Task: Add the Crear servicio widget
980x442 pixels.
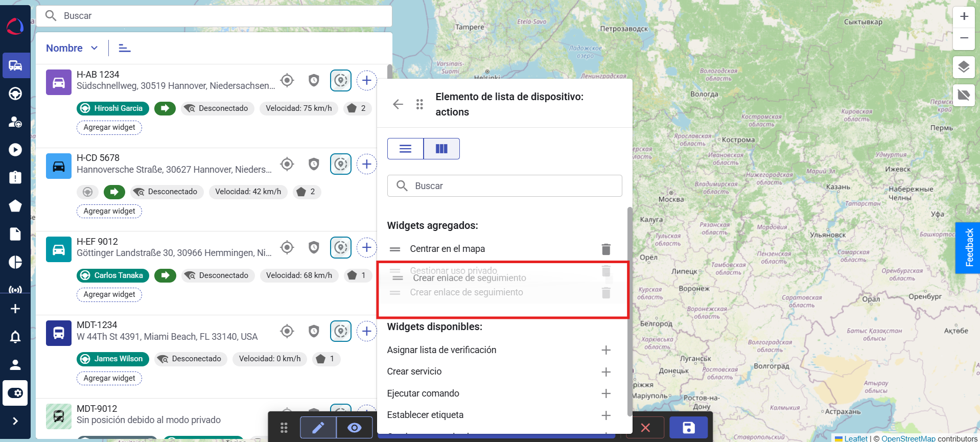Action: (606, 371)
